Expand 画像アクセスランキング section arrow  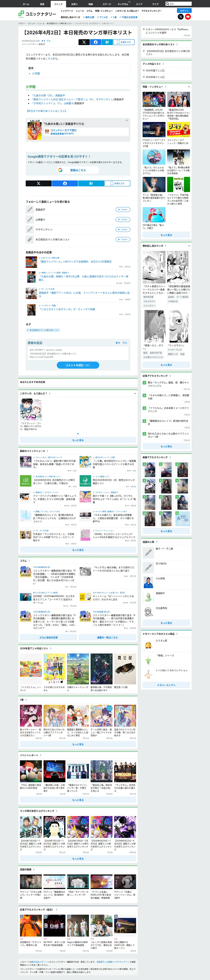pos(170,457)
